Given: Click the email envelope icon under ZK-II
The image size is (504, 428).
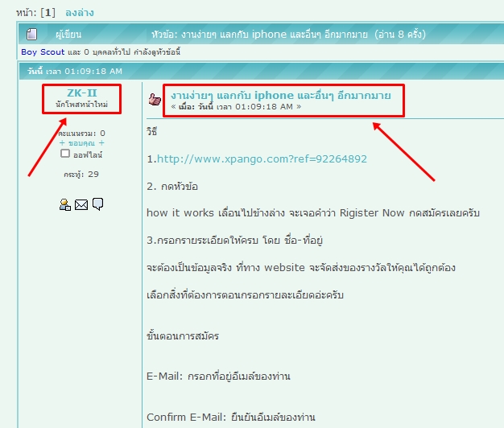Looking at the screenshot, I should point(81,204).
